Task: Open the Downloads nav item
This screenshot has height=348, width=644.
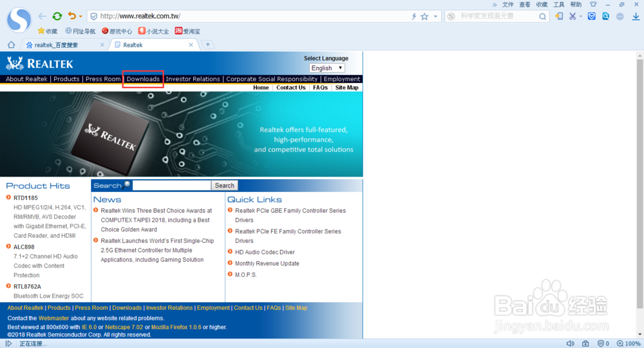Action: pos(143,79)
